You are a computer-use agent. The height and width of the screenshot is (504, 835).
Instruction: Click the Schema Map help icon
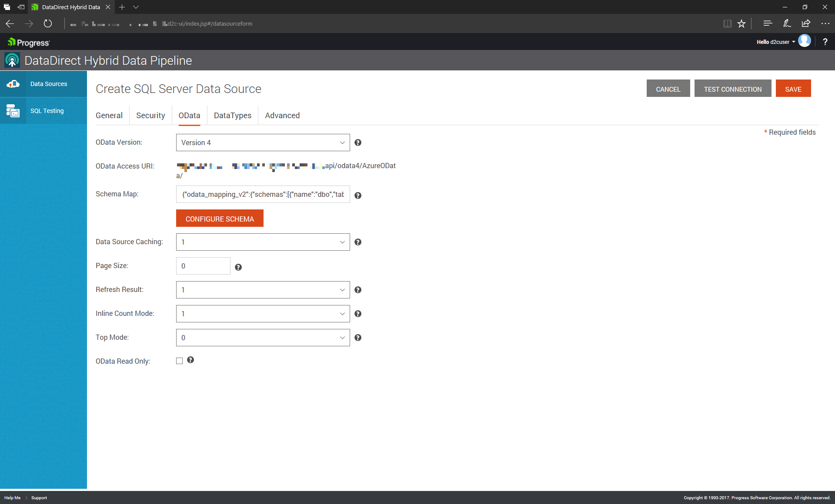coord(358,196)
